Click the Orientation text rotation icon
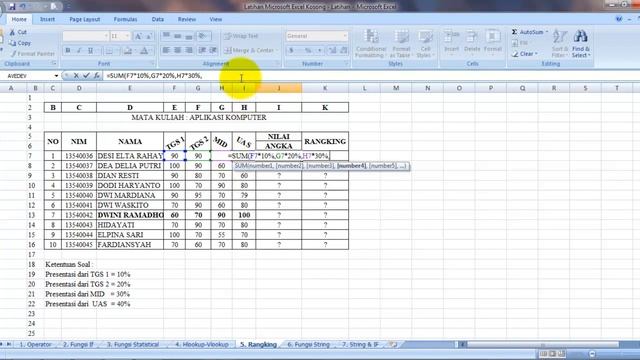Viewport: 640px width, 360px height. (x=203, y=36)
